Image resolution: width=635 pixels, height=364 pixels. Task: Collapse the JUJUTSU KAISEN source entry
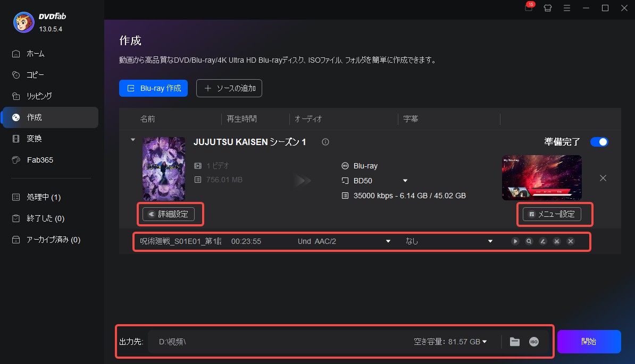coord(133,140)
